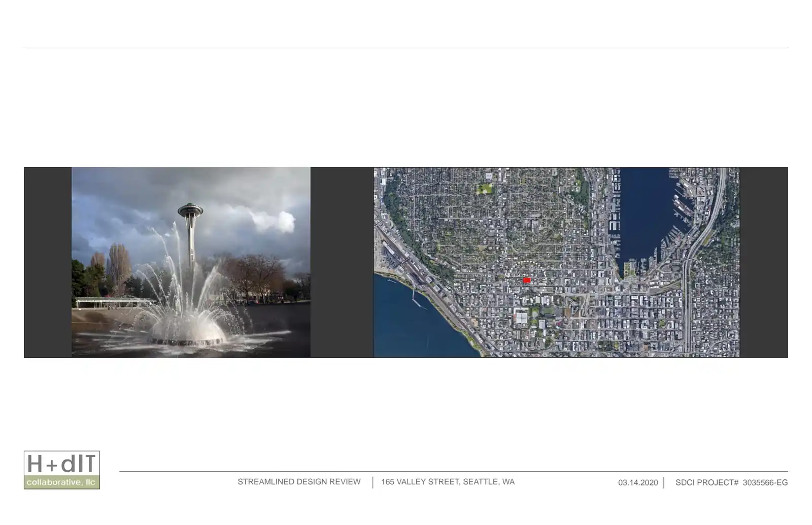Click the '165 VALLEY STREET, SEATTLE, WA' address
812x525 pixels.
pyautogui.click(x=448, y=482)
